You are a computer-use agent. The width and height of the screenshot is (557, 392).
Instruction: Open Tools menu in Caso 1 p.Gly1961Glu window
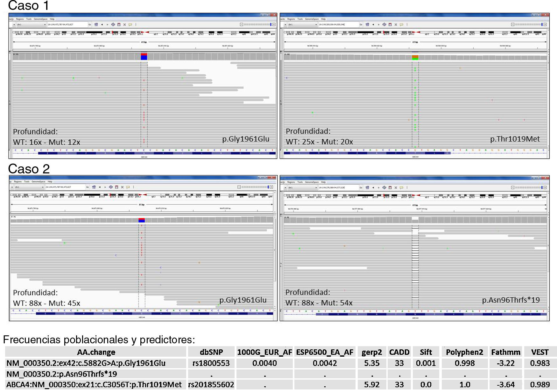[29, 19]
